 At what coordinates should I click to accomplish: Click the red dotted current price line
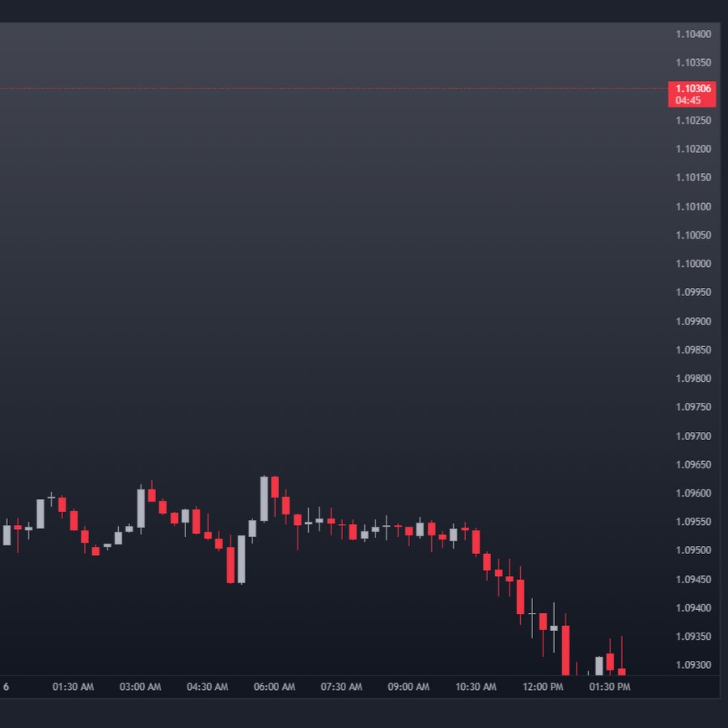pos(324,88)
